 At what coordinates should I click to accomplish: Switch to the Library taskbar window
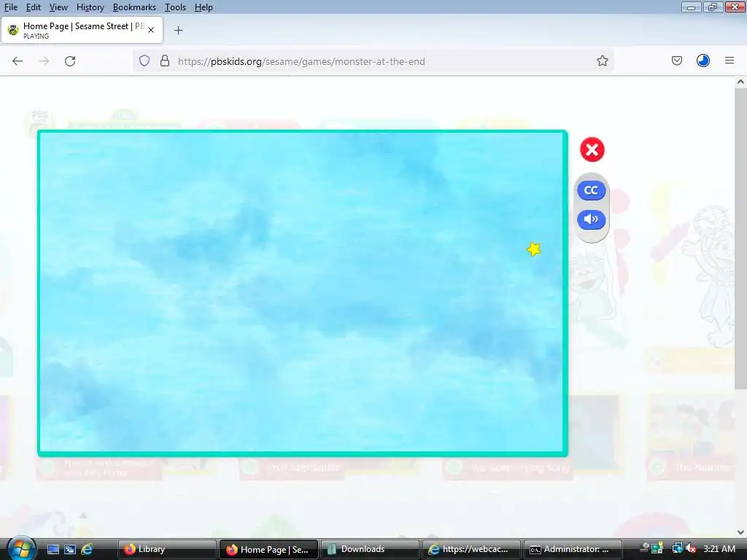(x=166, y=549)
